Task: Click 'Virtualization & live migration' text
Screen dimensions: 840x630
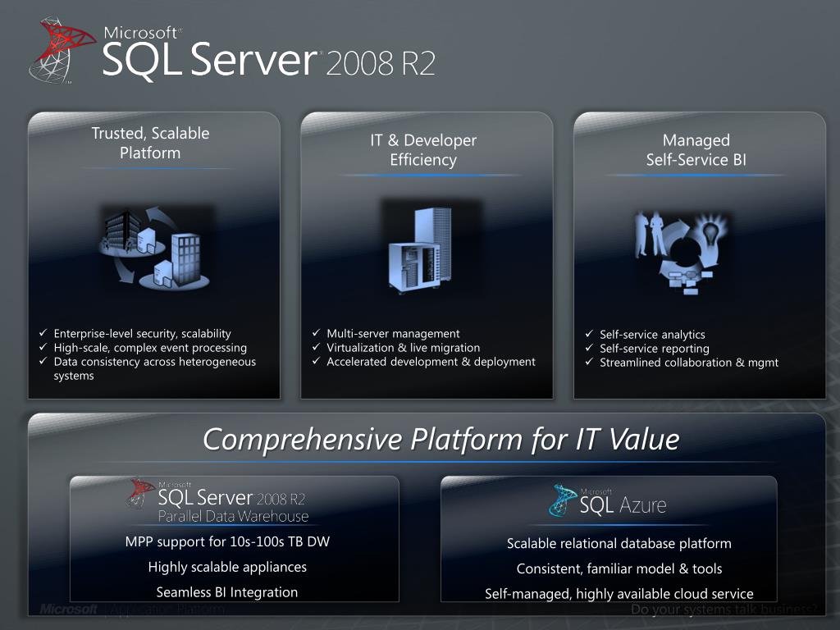Action: pos(404,348)
